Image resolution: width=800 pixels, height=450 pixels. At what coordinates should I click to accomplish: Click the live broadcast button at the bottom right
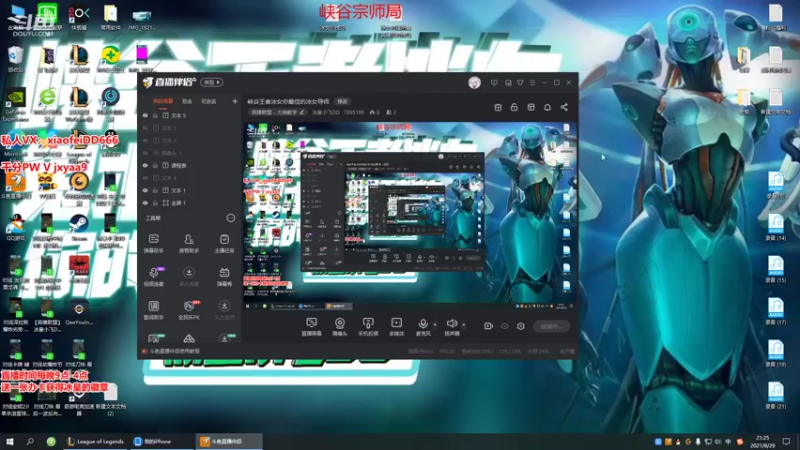552,326
